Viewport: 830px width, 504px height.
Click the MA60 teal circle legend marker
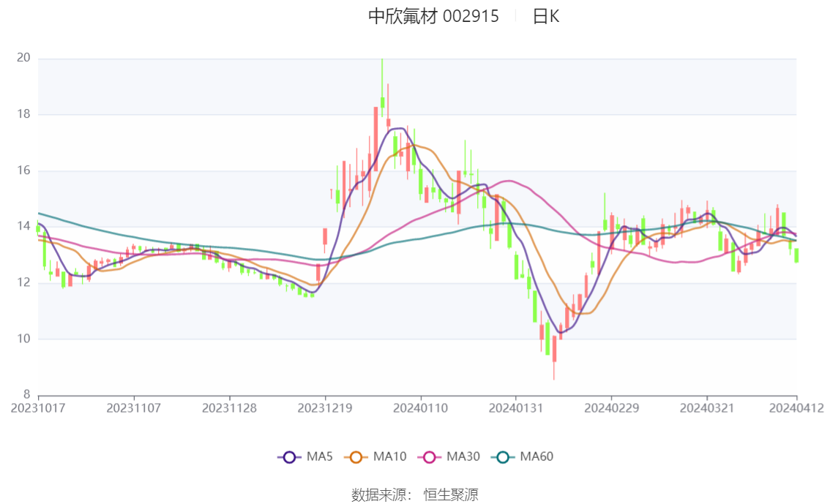click(503, 457)
